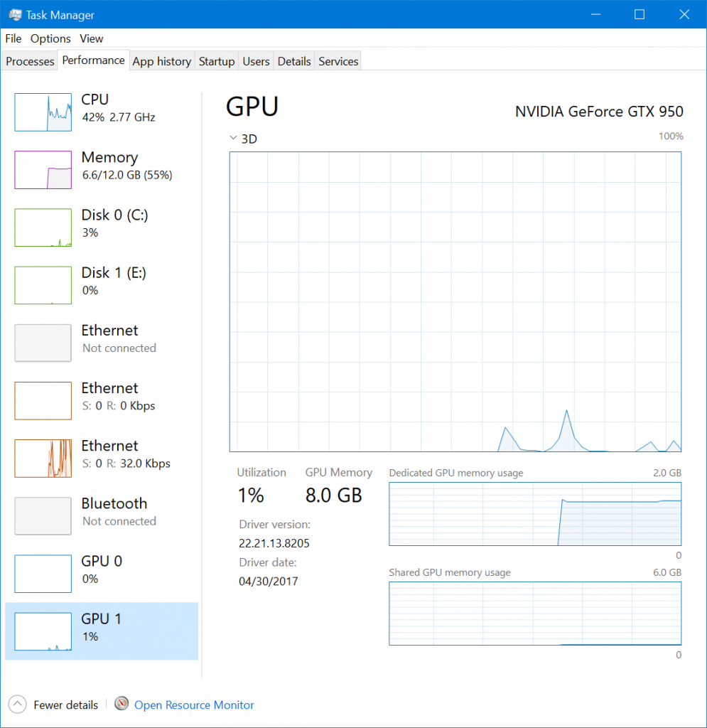Click the Dedicated GPU memory usage graph
Image resolution: width=707 pixels, height=728 pixels.
534,513
